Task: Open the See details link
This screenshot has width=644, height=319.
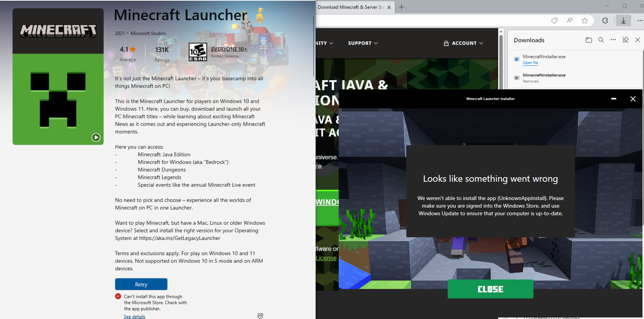Action: coord(134,316)
